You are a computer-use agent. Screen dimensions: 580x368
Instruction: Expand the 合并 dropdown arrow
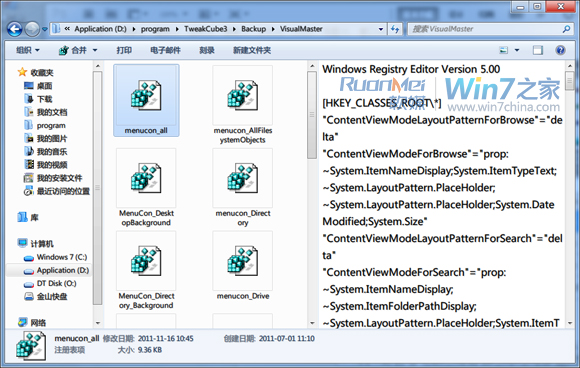(x=95, y=50)
